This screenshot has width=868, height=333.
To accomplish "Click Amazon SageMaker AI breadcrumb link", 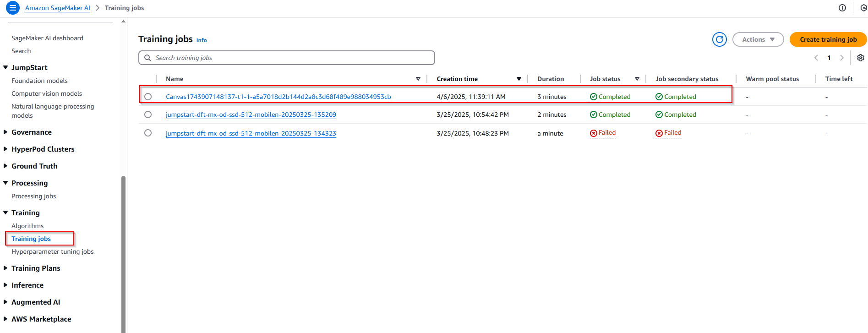I will click(x=58, y=8).
